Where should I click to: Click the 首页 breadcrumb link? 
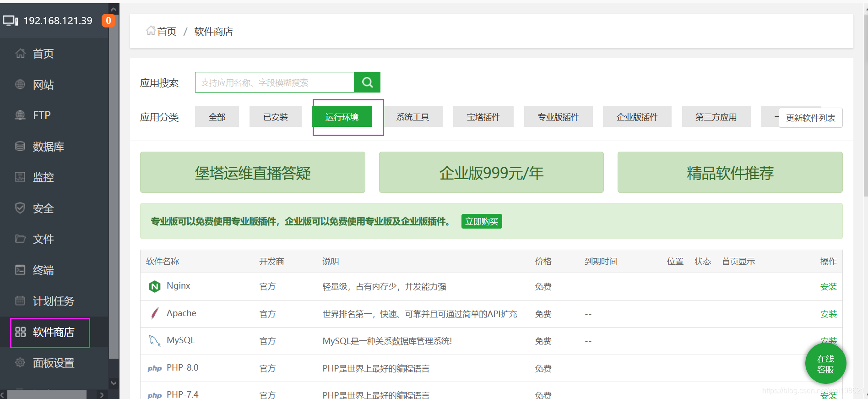pos(167,31)
